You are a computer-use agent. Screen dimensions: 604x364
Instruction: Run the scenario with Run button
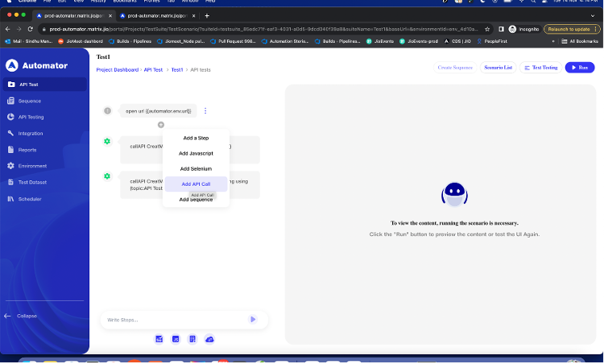[580, 68]
